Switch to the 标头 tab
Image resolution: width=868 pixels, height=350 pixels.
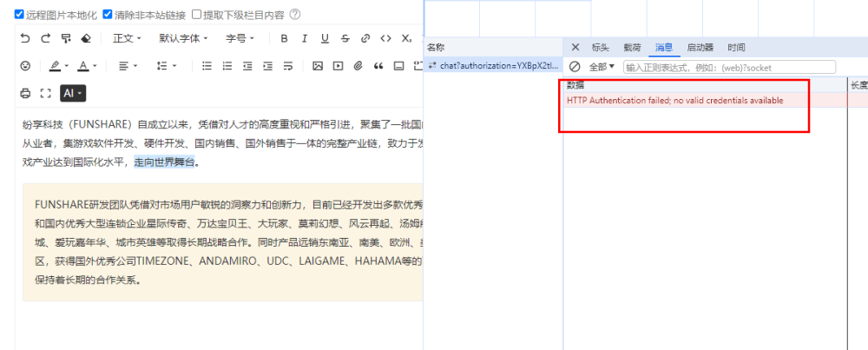click(x=601, y=48)
